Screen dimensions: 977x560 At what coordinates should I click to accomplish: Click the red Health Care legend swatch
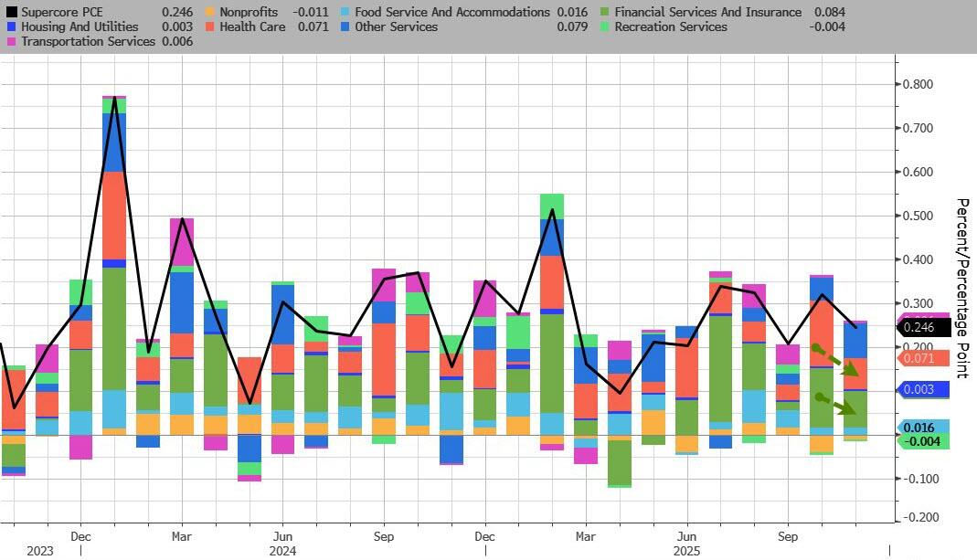pyautogui.click(x=210, y=27)
